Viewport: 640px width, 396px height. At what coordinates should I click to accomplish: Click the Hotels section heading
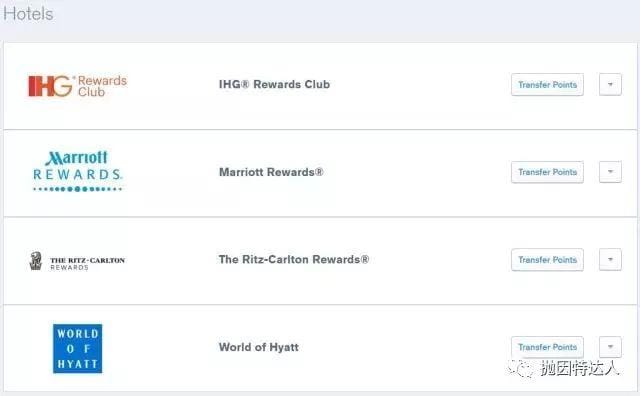coord(28,14)
